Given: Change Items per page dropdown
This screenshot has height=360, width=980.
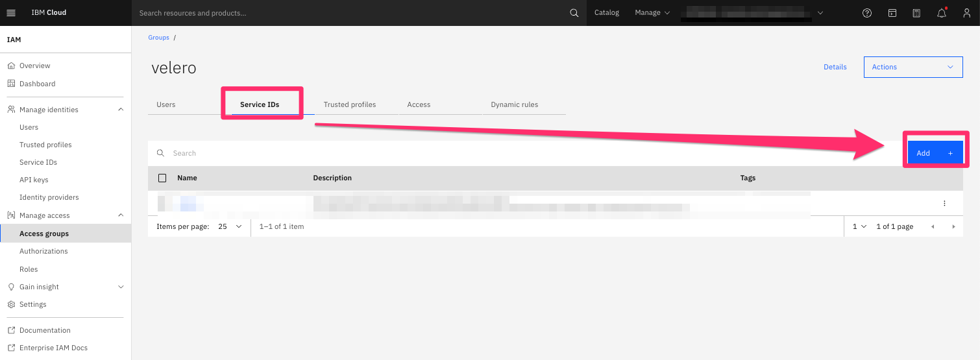Looking at the screenshot, I should [x=230, y=226].
